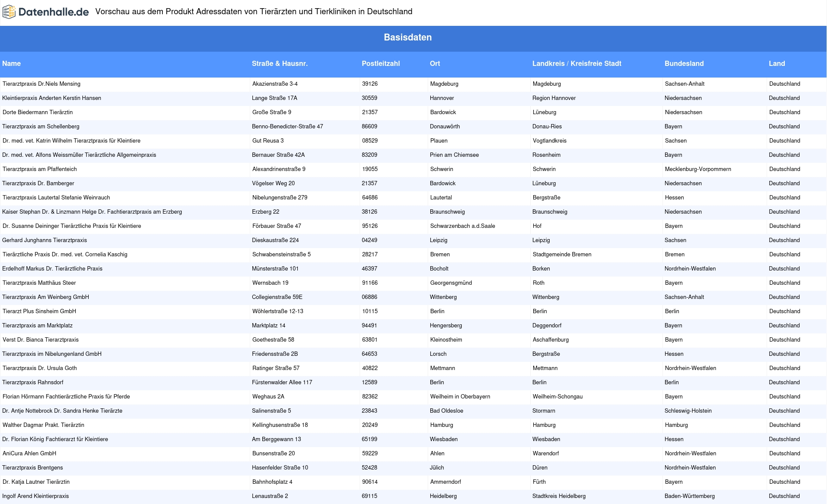The image size is (827, 504).
Task: Click address Gut Reusa 3
Action: [268, 141]
